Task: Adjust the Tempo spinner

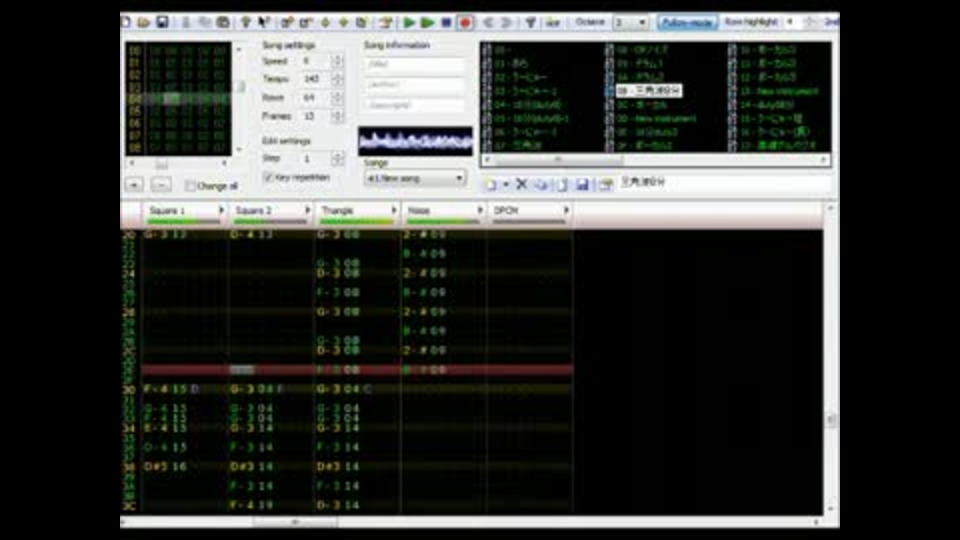Action: [337, 80]
